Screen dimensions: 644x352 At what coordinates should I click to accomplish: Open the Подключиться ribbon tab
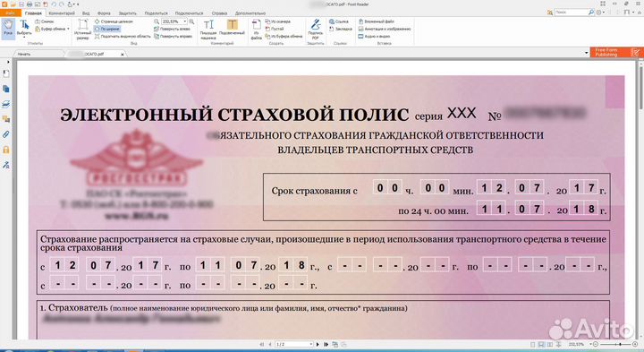(189, 13)
